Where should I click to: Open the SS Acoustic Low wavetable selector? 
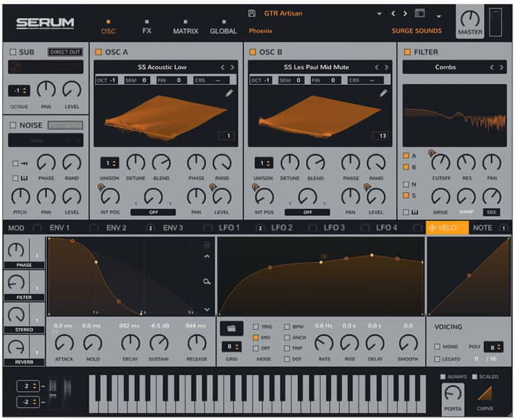(162, 67)
